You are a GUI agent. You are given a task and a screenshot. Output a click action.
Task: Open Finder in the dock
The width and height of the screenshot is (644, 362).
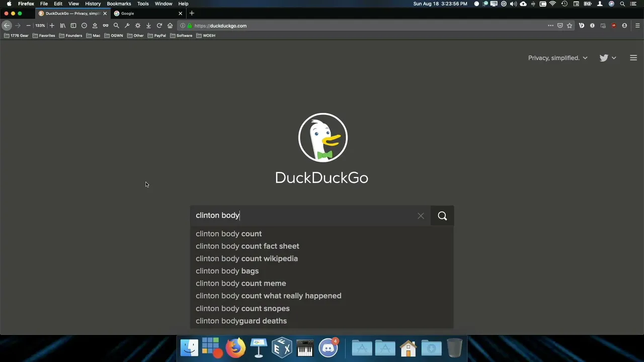[190, 348]
